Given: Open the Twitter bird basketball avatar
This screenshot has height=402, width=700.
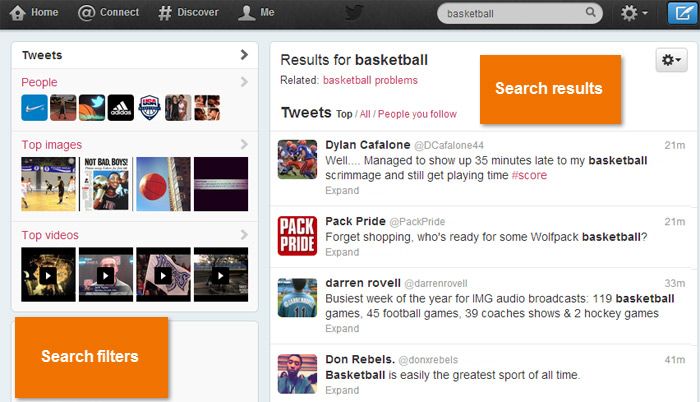Looking at the screenshot, I should click(x=92, y=108).
